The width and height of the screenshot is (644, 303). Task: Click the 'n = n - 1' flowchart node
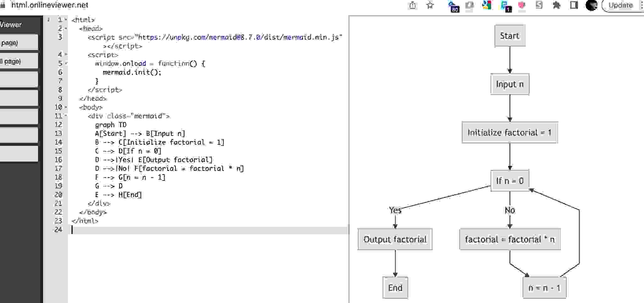(544, 288)
